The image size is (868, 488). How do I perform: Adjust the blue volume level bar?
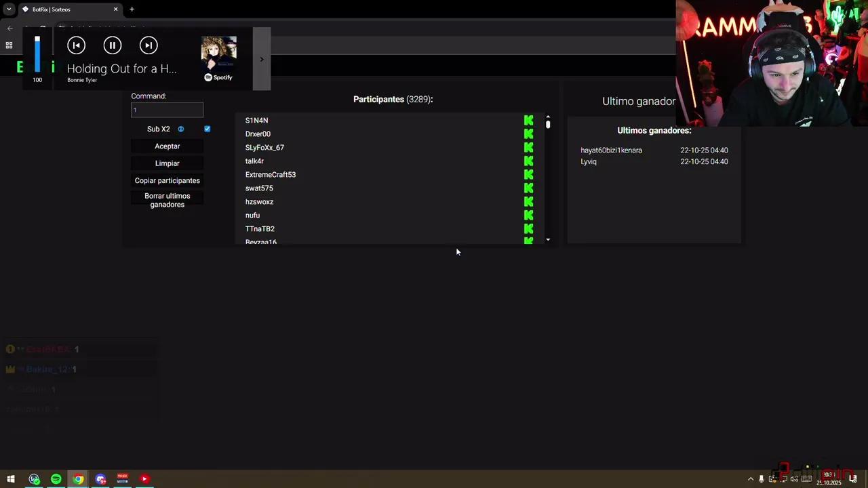coord(37,54)
